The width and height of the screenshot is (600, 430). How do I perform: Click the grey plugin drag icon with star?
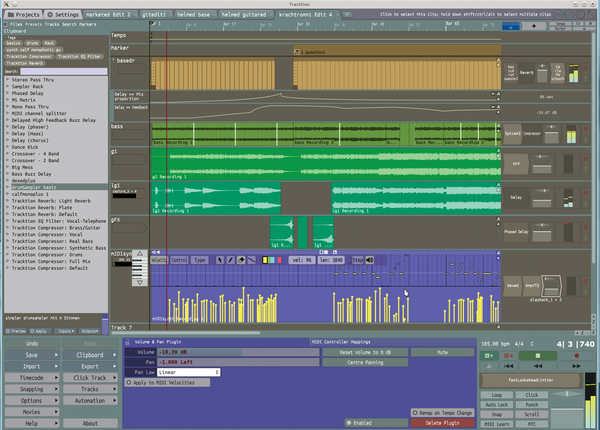click(x=534, y=26)
